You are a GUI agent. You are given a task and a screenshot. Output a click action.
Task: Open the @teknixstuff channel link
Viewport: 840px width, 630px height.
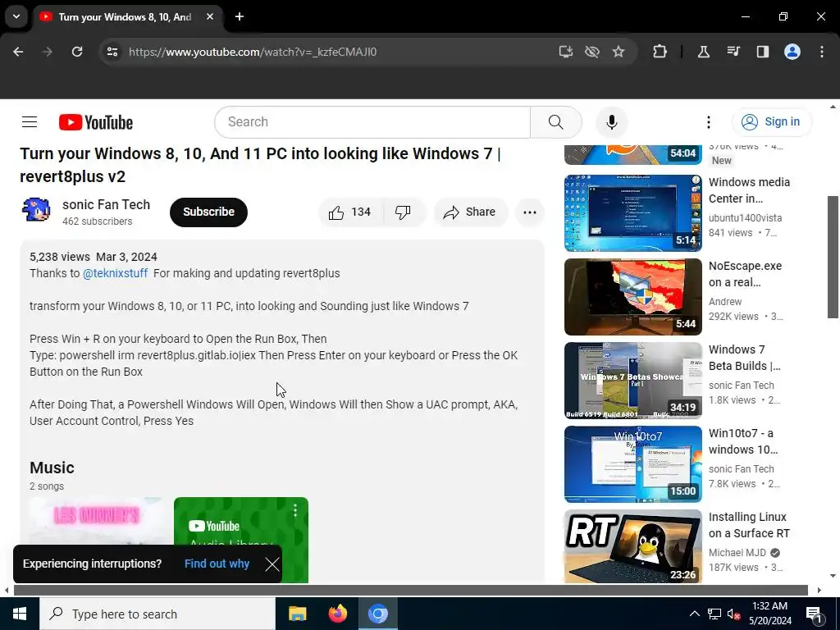click(x=115, y=273)
